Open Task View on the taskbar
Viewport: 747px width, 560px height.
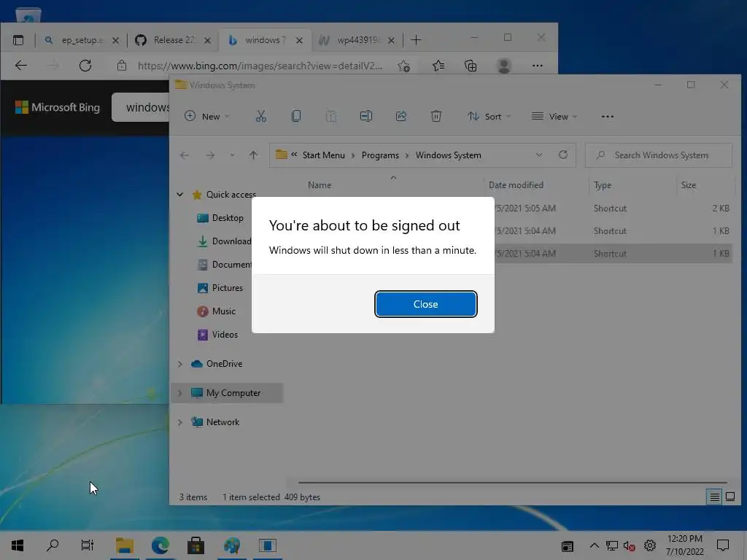tap(88, 545)
